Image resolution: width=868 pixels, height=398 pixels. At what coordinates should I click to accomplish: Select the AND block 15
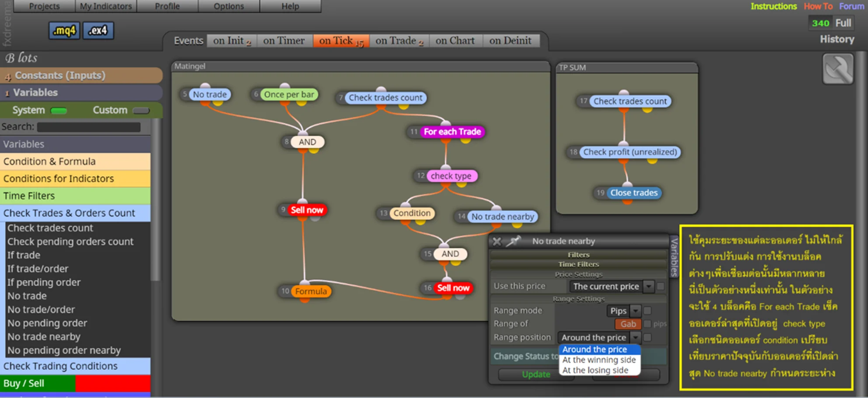(450, 254)
